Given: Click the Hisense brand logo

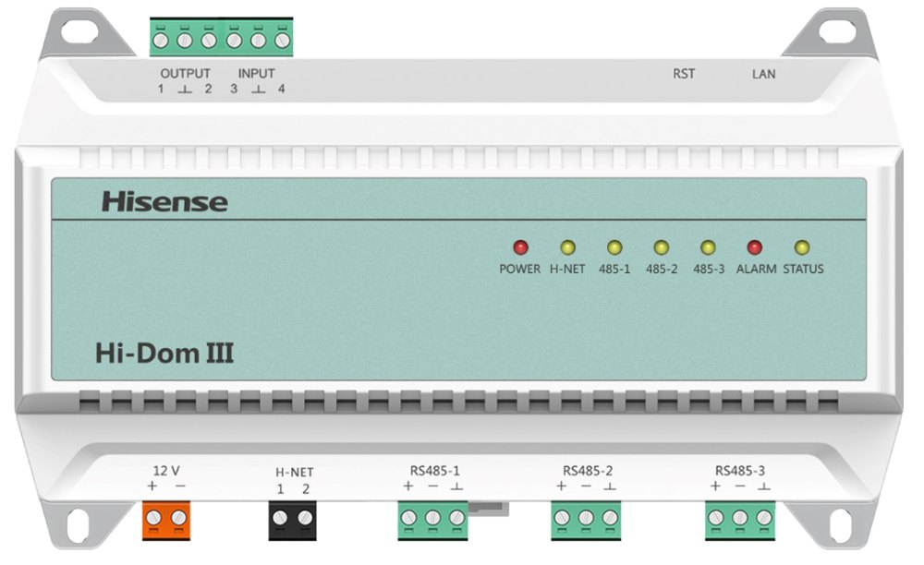Looking at the screenshot, I should click(x=165, y=202).
